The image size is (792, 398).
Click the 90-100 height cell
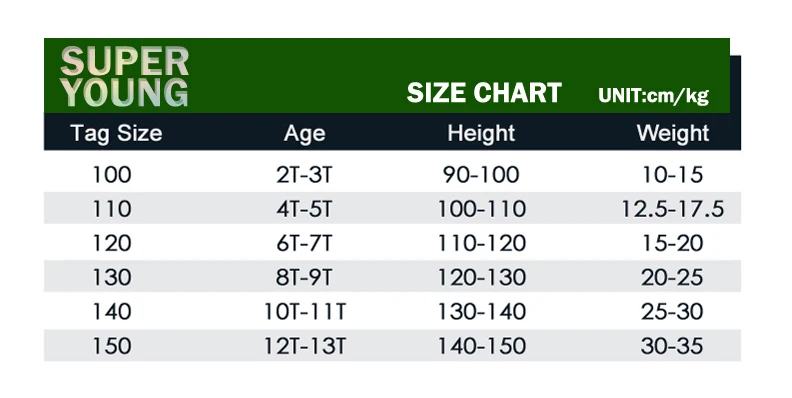(x=481, y=175)
